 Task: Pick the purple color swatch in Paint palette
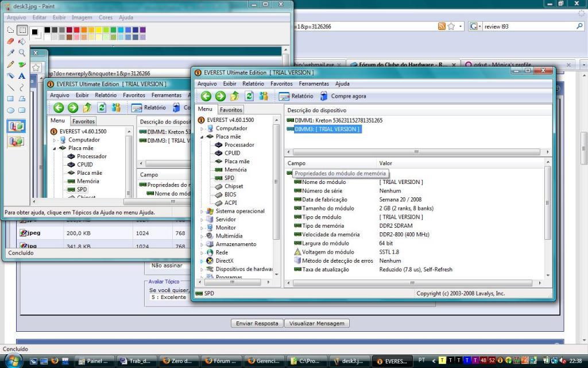(143, 30)
